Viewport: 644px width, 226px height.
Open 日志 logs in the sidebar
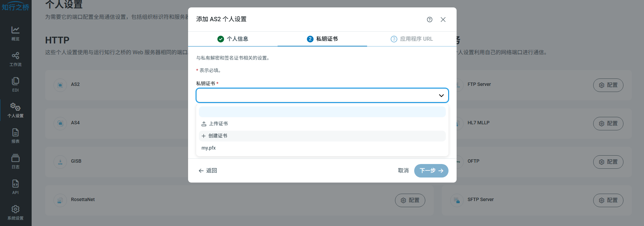pos(15,161)
